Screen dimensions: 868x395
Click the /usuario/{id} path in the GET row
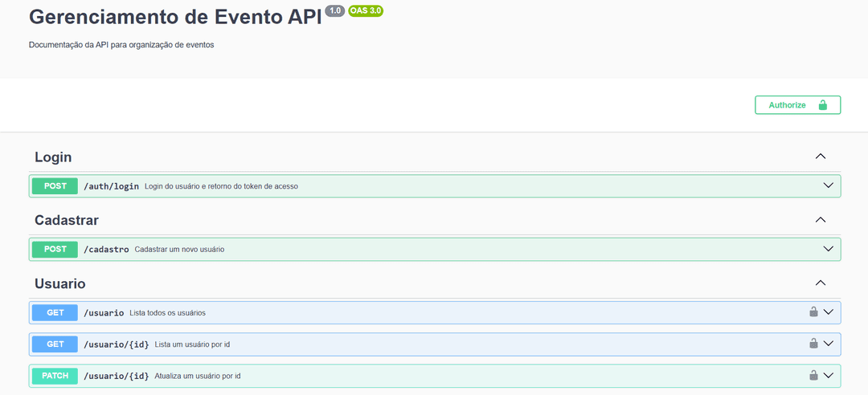click(117, 344)
